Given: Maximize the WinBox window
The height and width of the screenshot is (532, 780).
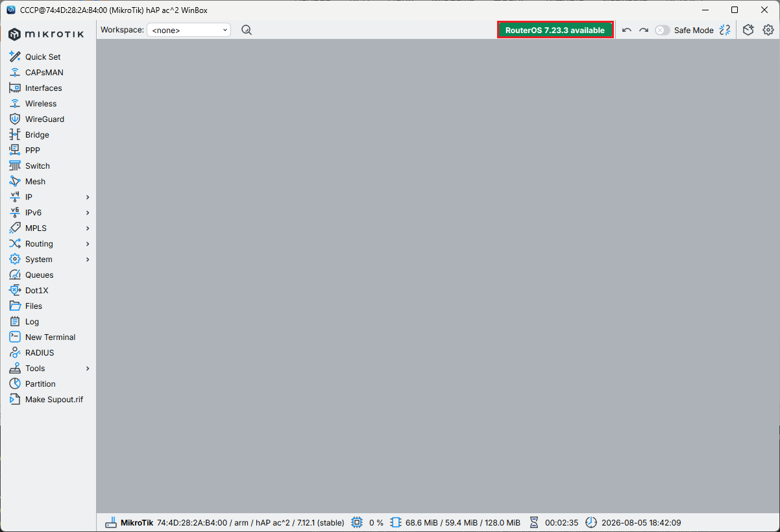Looking at the screenshot, I should 735,10.
